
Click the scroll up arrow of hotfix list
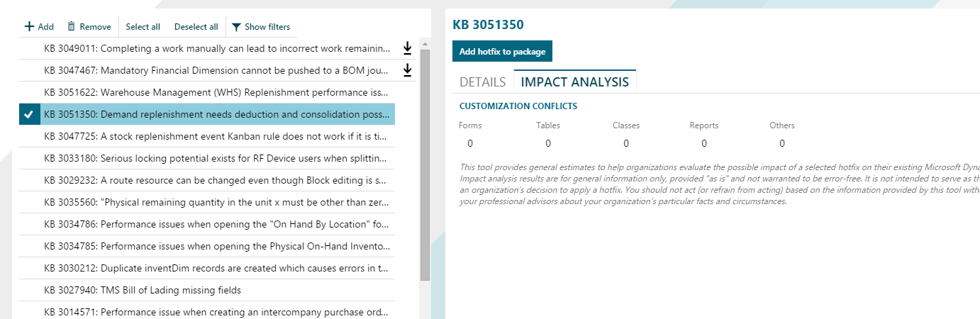425,44
